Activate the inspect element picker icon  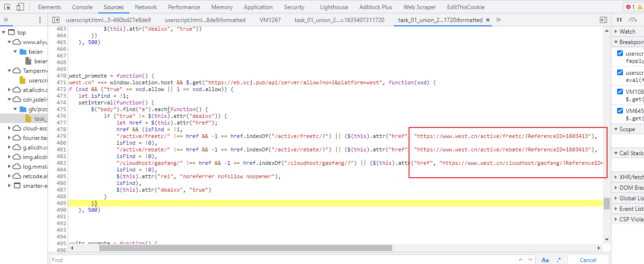coord(7,7)
